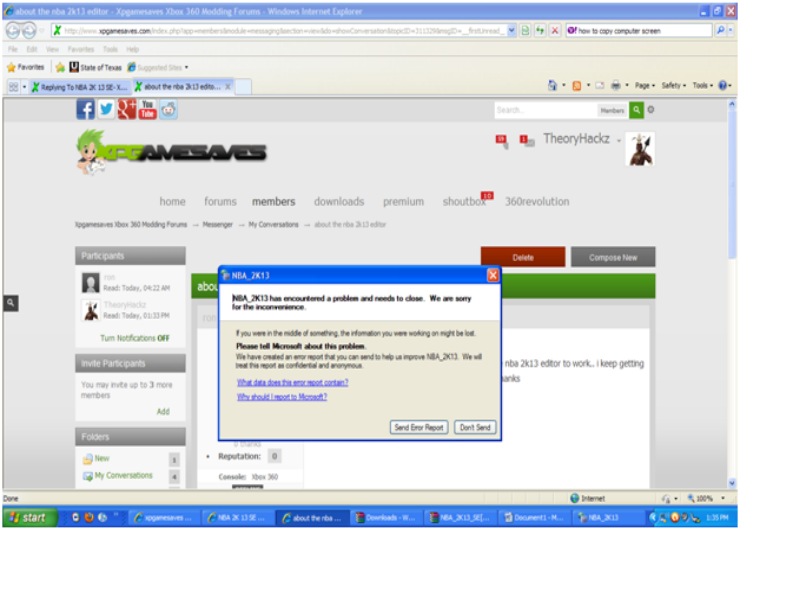This screenshot has height=600, width=800.
Task: Open What data does this error report contain link
Action: [x=292, y=382]
